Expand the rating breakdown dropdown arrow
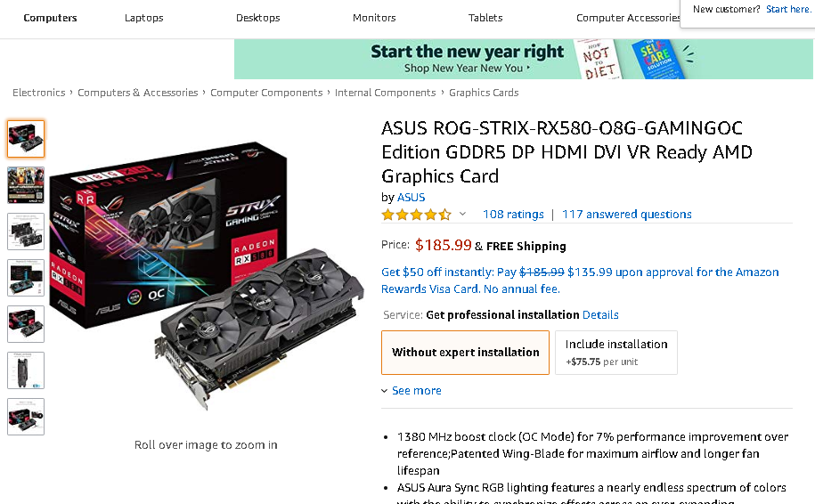The image size is (815, 504). point(462,214)
